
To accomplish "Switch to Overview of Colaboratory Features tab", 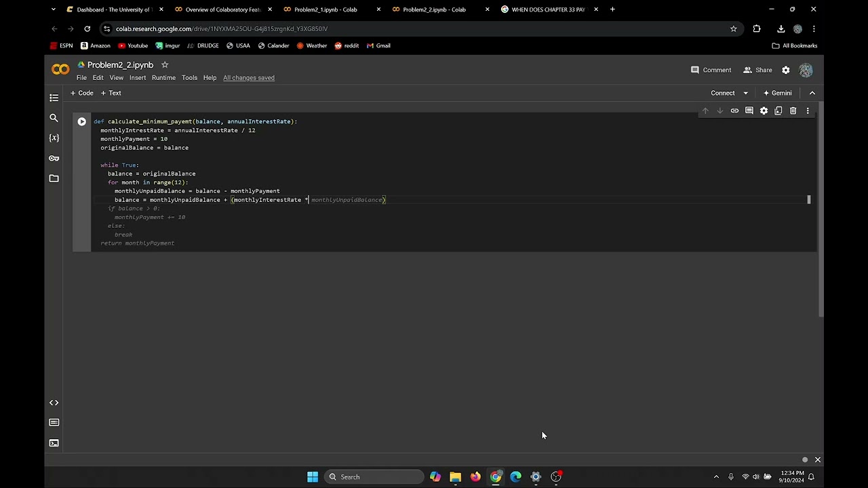I will (x=223, y=9).
